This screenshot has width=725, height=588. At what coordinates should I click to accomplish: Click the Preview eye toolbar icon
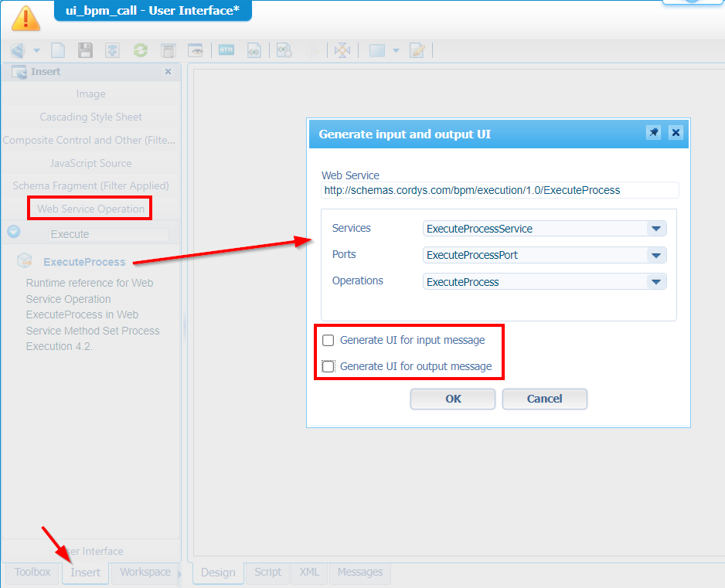[x=196, y=50]
